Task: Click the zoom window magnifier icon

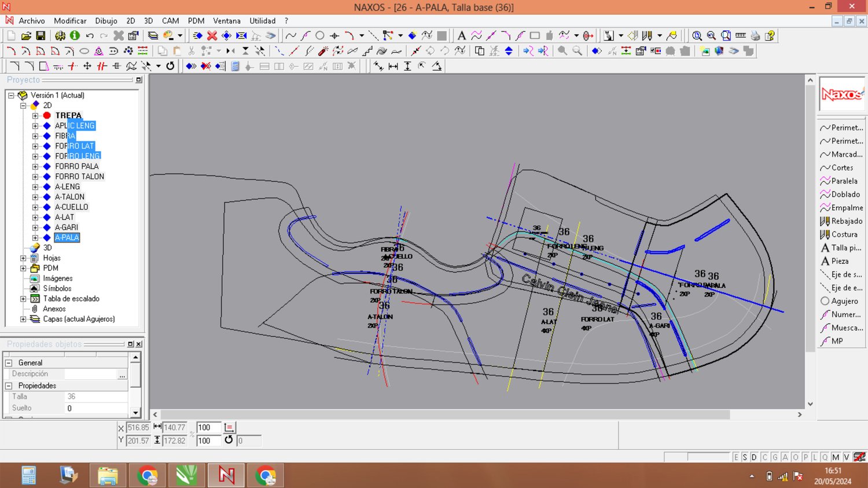Action: coord(726,36)
